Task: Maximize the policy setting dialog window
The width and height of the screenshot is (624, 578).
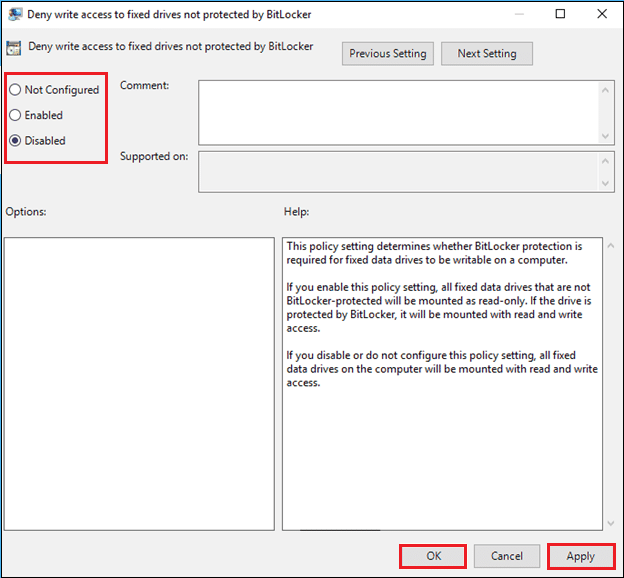Action: [560, 14]
